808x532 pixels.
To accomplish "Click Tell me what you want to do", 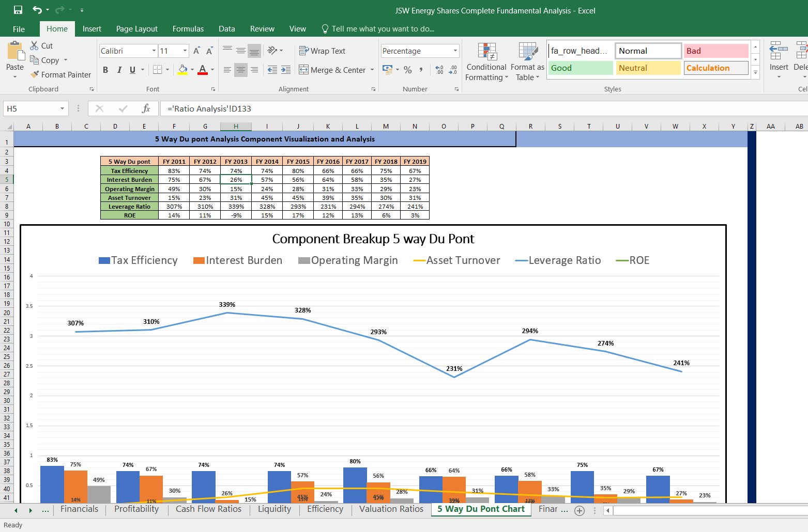I will [378, 29].
